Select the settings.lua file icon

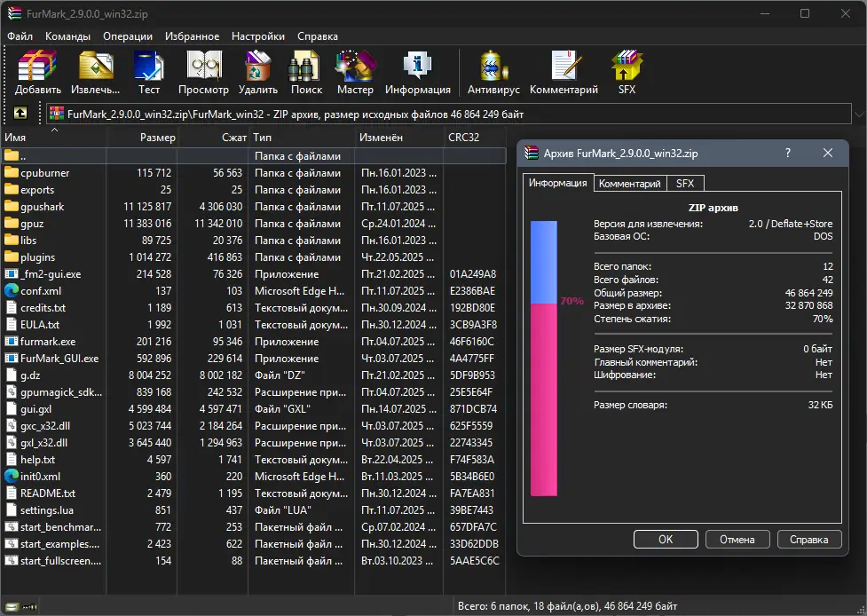pyautogui.click(x=11, y=509)
